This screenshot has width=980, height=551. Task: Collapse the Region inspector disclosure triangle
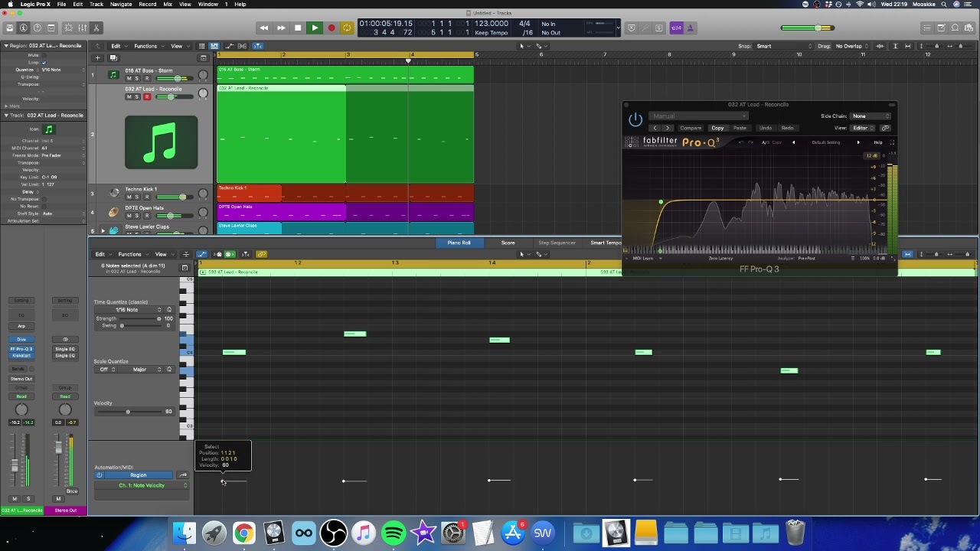pos(6,46)
